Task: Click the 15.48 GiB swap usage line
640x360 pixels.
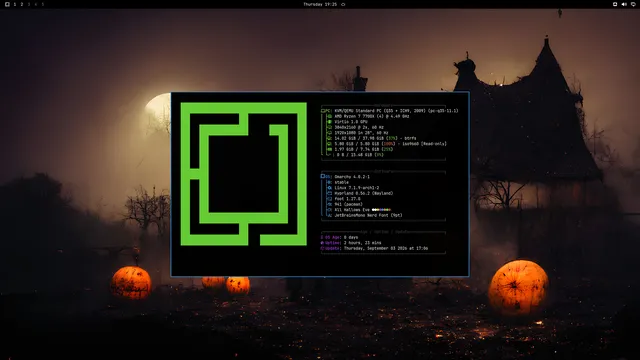Action: tap(360, 155)
